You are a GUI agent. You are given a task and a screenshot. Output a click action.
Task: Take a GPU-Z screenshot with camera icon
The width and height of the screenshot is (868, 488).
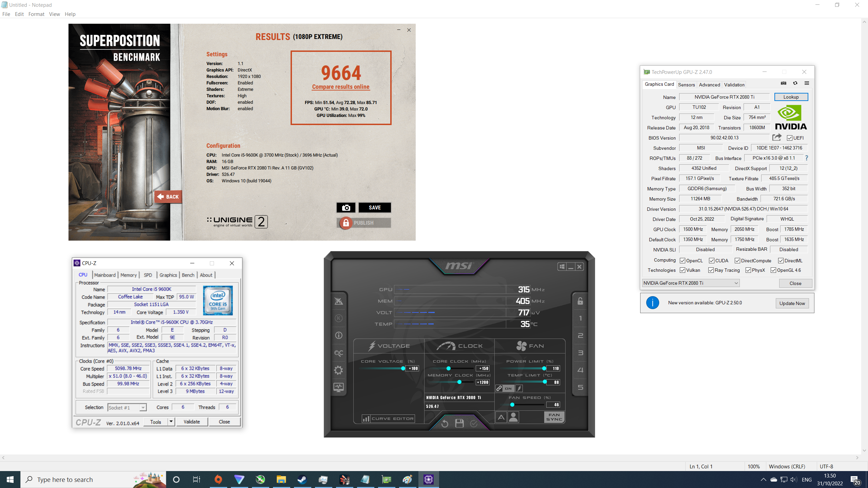pos(783,83)
